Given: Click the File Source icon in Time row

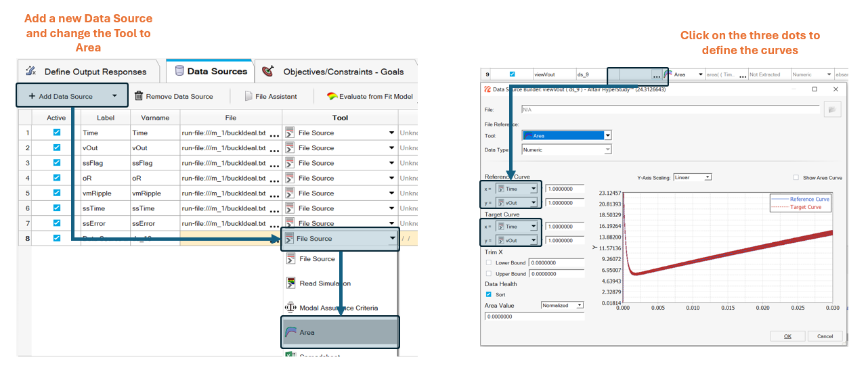Looking at the screenshot, I should 290,133.
